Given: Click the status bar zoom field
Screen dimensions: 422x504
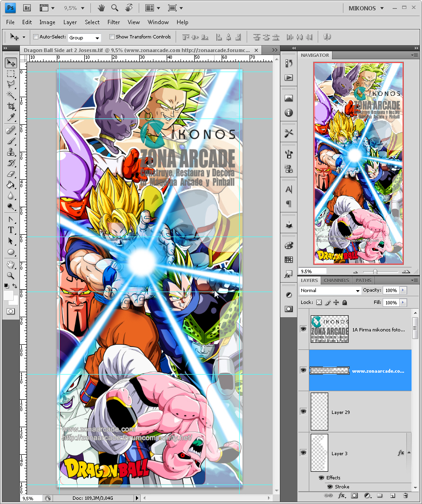Looking at the screenshot, I should pyautogui.click(x=31, y=498).
